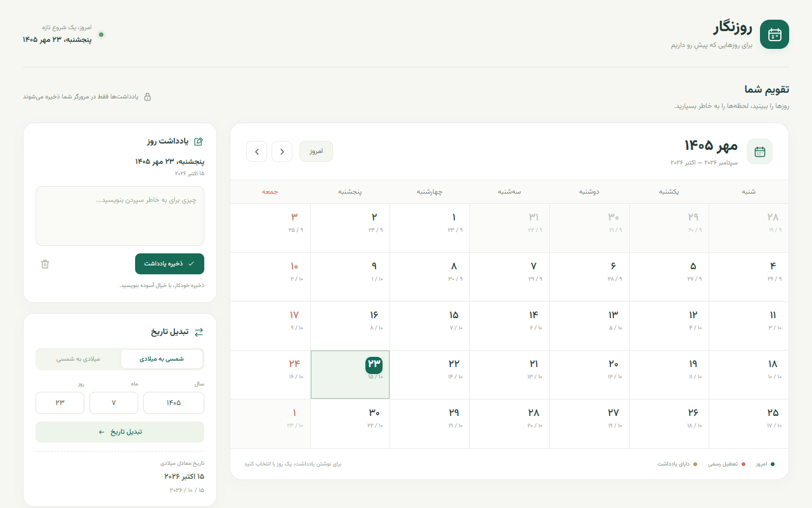Screen dimensions: 812x508
Task: Select day ۱۰ Friday holiday cell
Action: point(270,277)
